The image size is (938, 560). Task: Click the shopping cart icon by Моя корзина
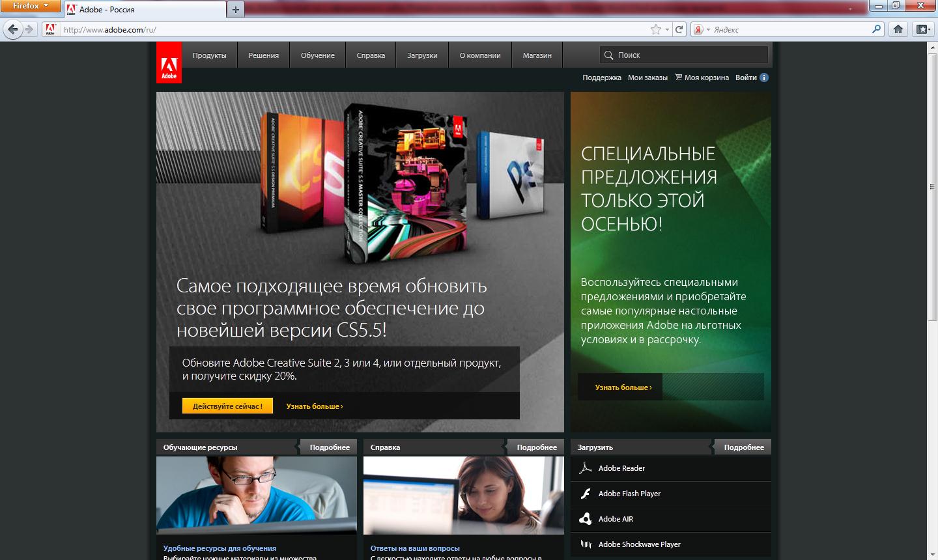[678, 77]
